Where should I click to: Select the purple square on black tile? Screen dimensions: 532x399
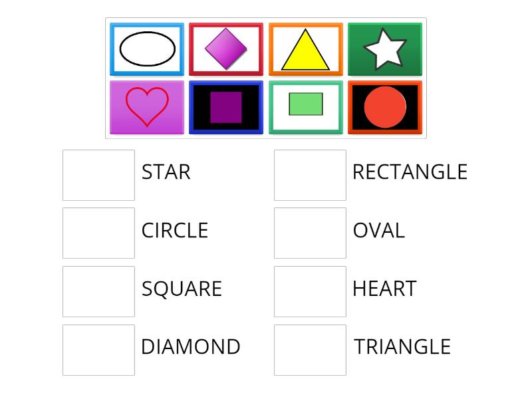pyautogui.click(x=226, y=106)
